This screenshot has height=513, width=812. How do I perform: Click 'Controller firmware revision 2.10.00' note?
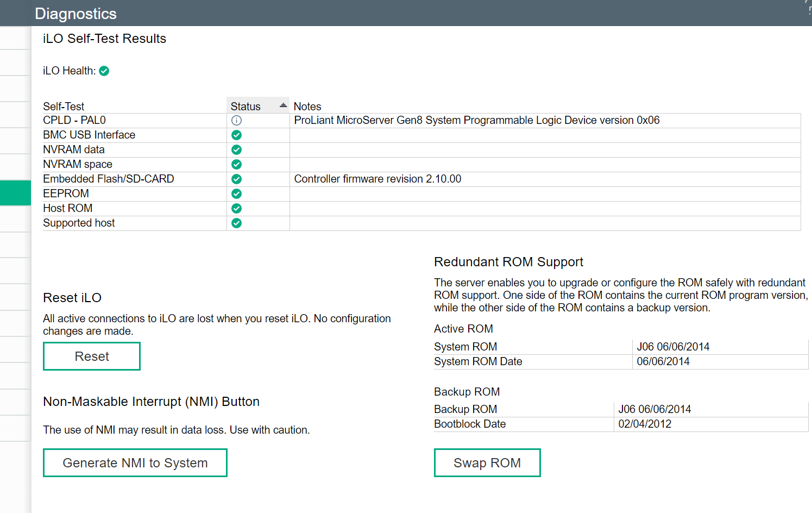tap(377, 179)
